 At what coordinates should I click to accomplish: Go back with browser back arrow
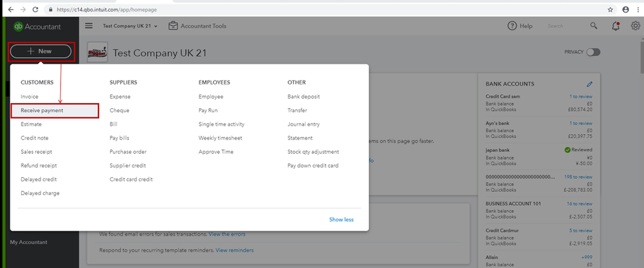point(10,9)
